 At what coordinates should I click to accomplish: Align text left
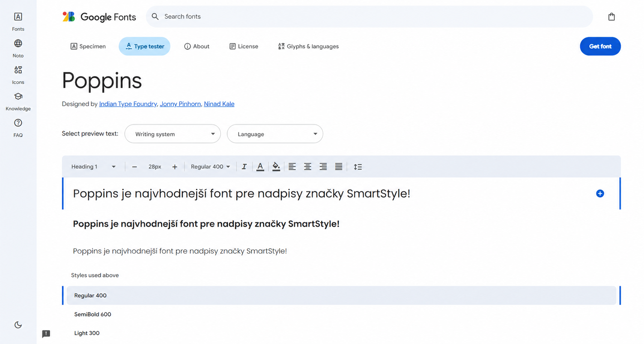pos(292,167)
